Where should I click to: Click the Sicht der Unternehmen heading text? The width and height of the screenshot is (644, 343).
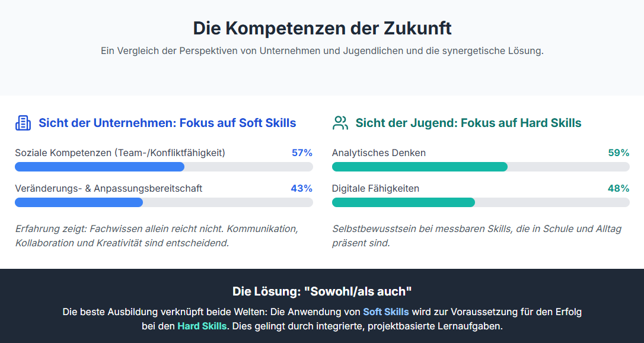[167, 123]
